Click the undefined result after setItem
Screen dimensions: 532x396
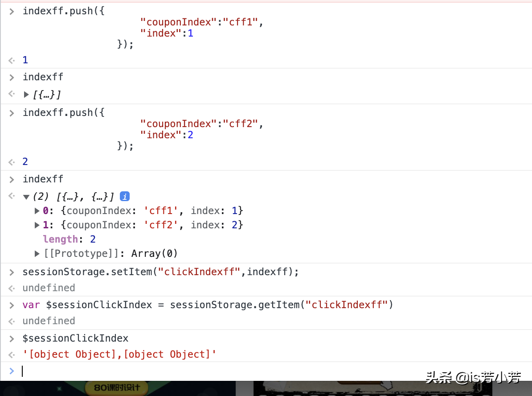tap(49, 288)
